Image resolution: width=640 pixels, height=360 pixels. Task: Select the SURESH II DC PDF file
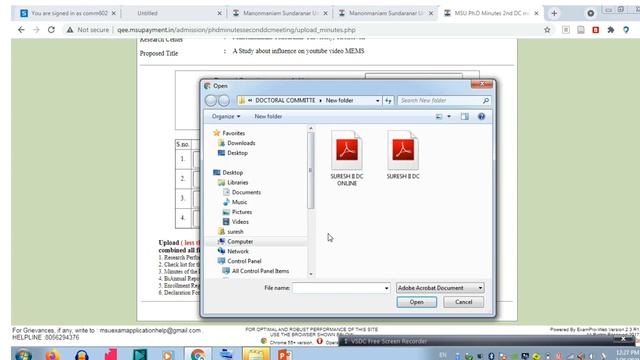[x=403, y=155]
